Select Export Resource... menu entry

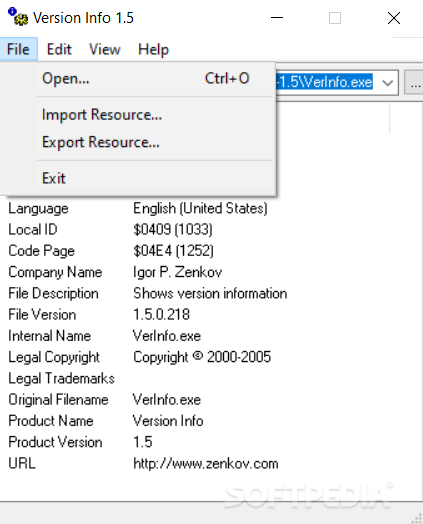pyautogui.click(x=138, y=142)
